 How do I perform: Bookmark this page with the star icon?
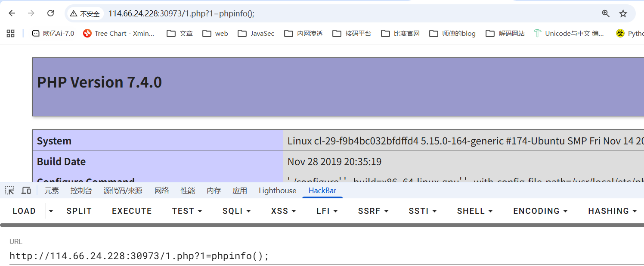623,13
